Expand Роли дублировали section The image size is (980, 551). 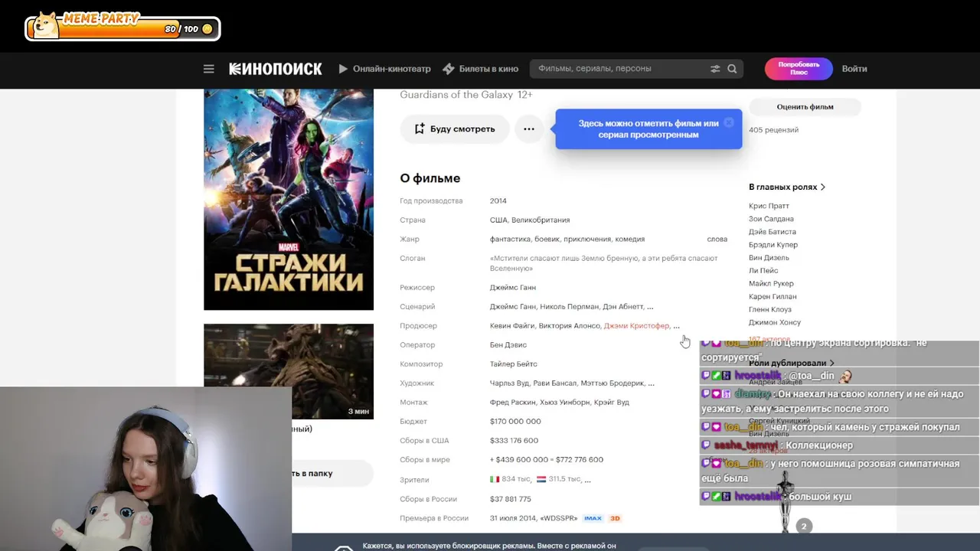click(792, 363)
